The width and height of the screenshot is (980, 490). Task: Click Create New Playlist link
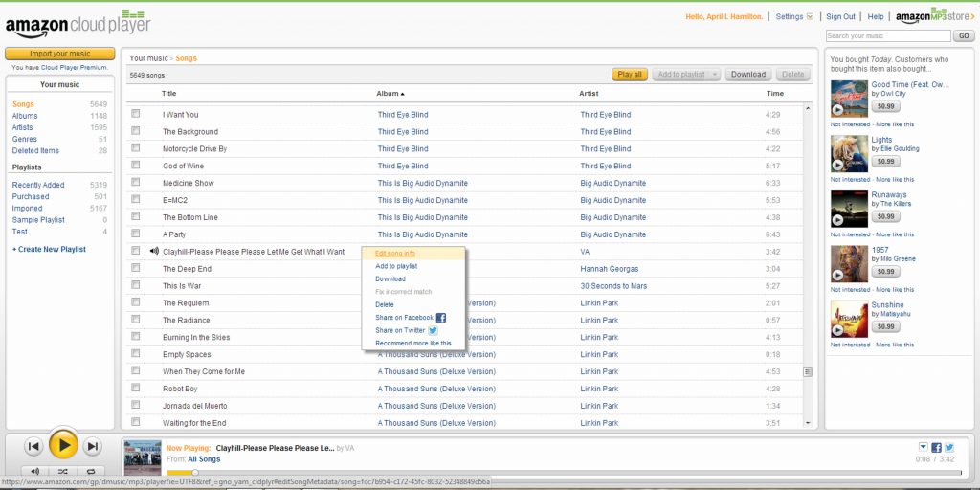point(49,250)
